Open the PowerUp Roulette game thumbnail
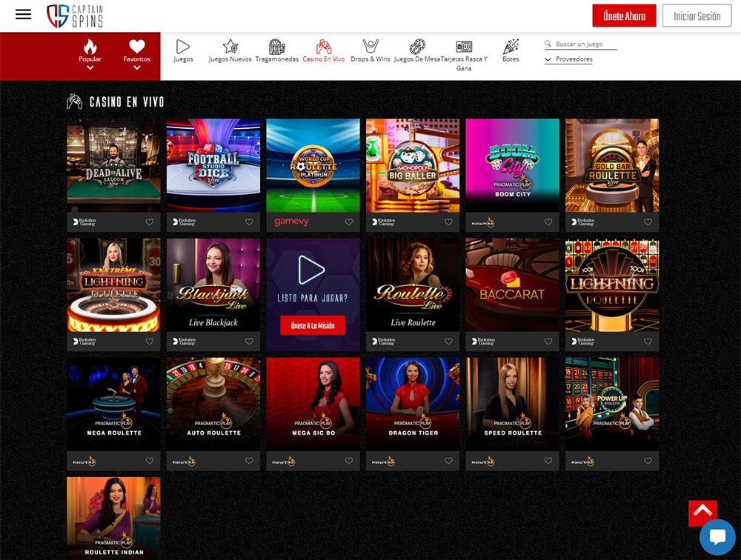 click(612, 404)
